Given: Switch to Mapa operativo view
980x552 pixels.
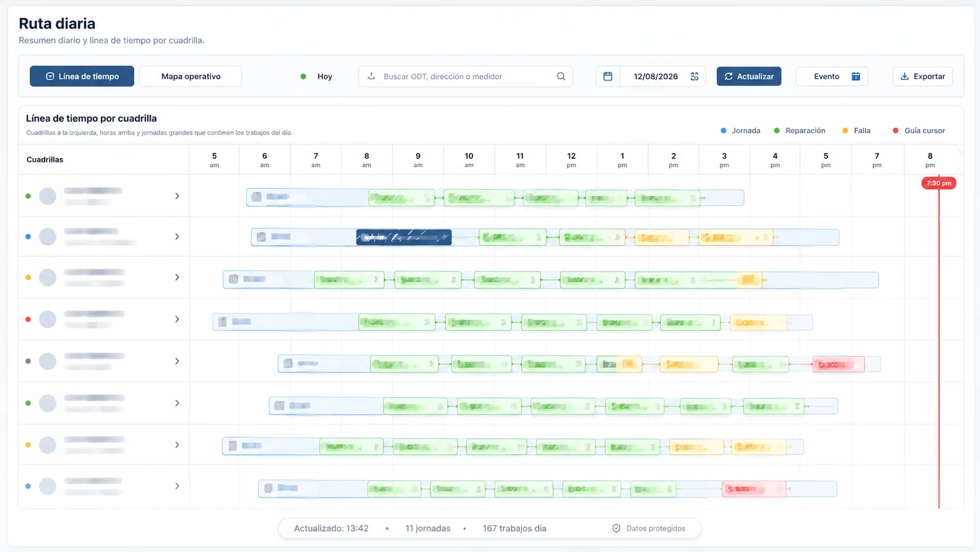Looking at the screenshot, I should (190, 76).
